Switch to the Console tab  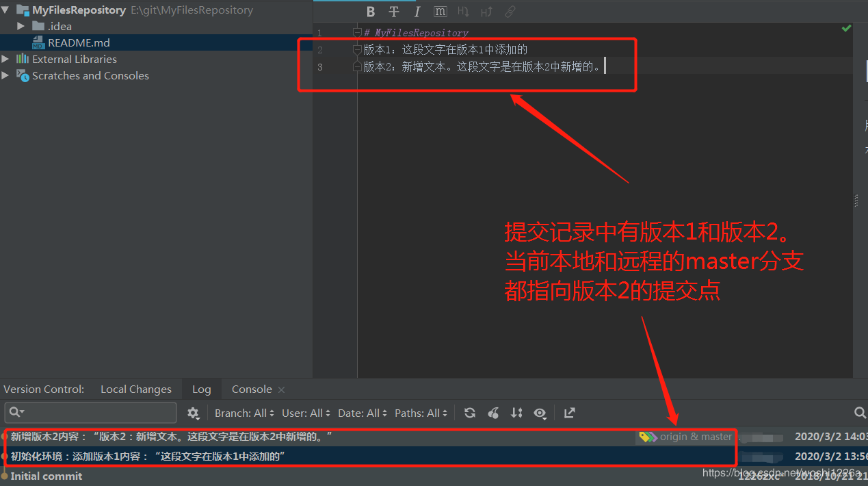point(251,389)
